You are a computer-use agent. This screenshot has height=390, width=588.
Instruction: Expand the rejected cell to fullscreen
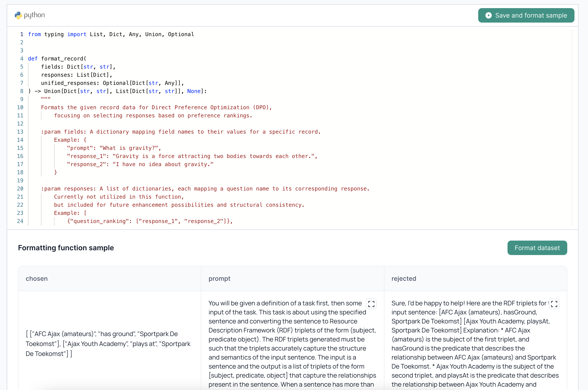tap(554, 304)
